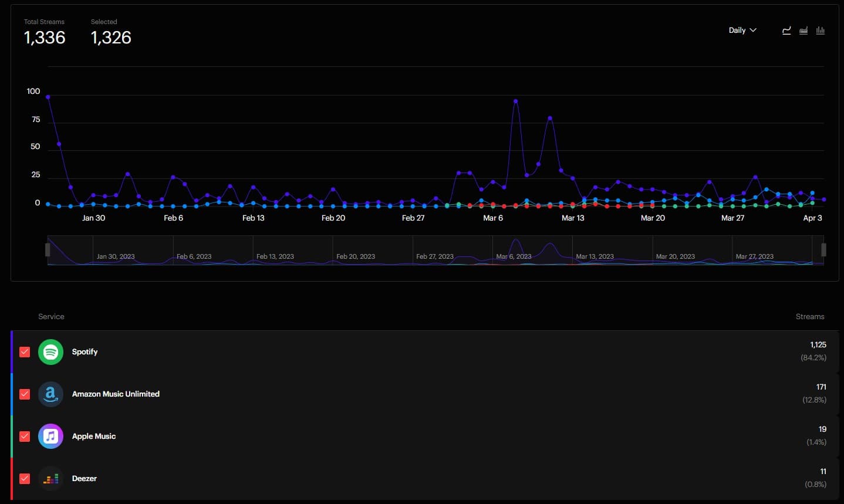
Task: Disable the Amazon Music Unlimited checkbox
Action: (x=24, y=394)
